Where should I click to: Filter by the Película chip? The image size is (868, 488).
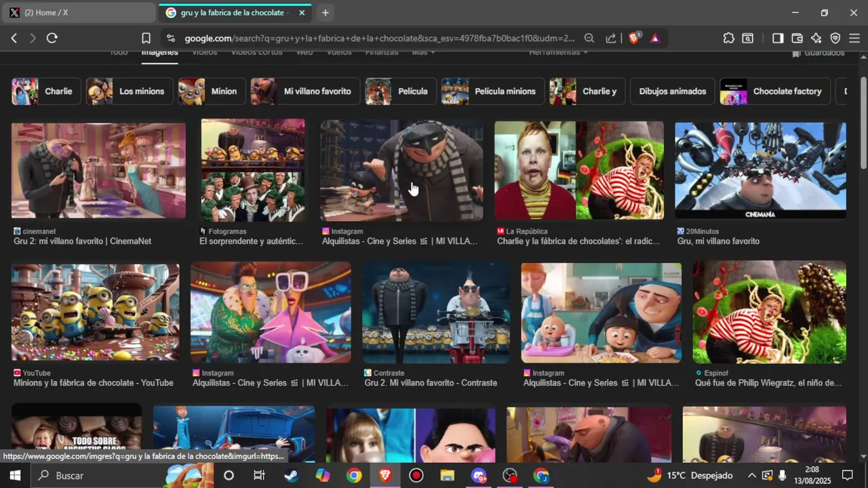pos(401,91)
